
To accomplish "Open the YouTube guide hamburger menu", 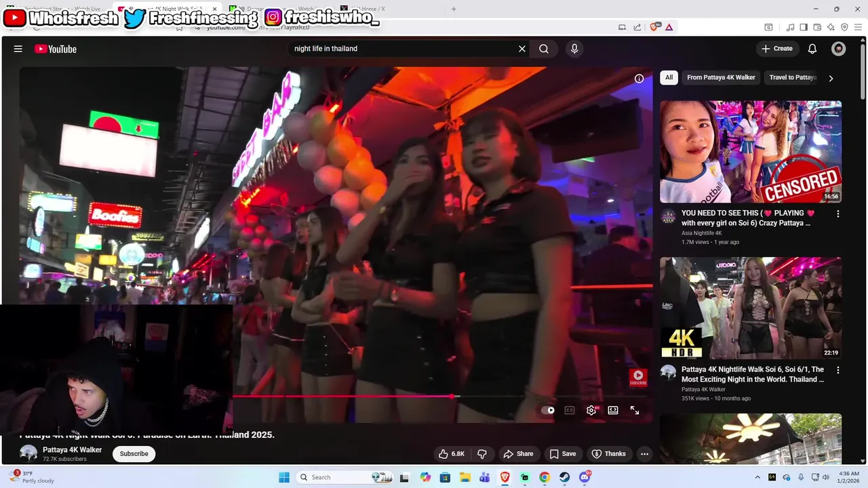I will click(18, 49).
